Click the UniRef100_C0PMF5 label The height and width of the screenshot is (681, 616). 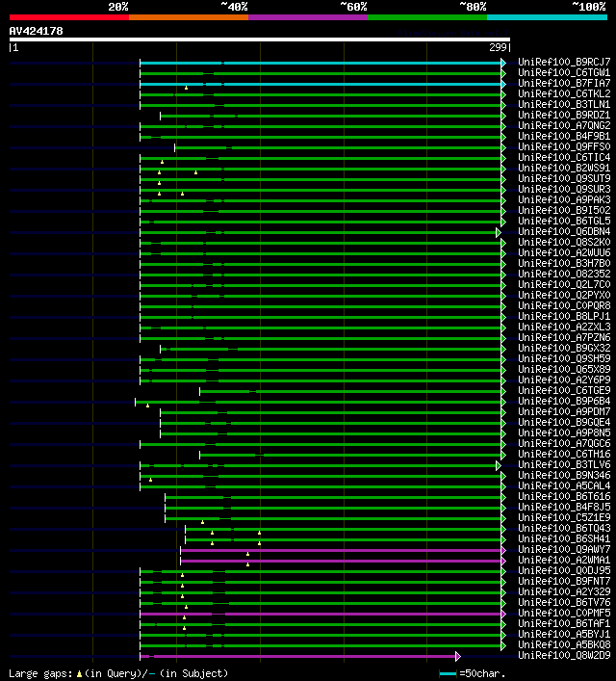click(564, 613)
